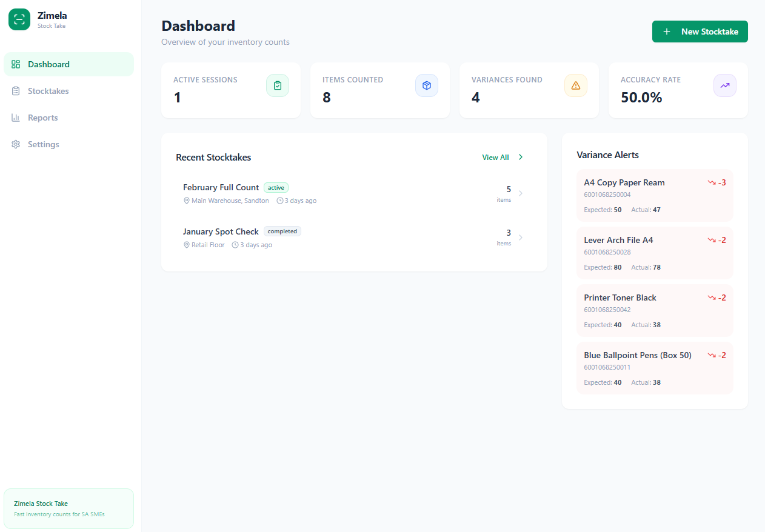Image resolution: width=765 pixels, height=532 pixels.
Task: Click the chevron beside View All
Action: (521, 158)
